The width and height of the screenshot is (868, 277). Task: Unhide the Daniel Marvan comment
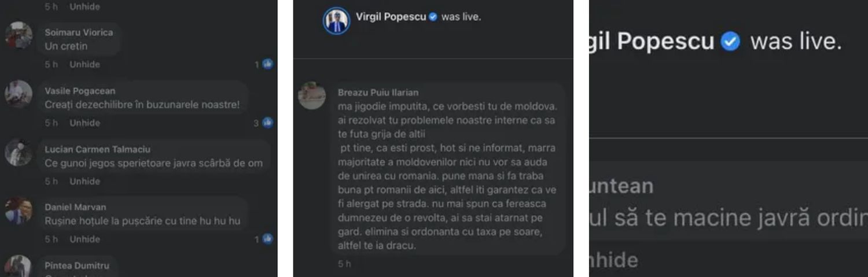tap(85, 239)
